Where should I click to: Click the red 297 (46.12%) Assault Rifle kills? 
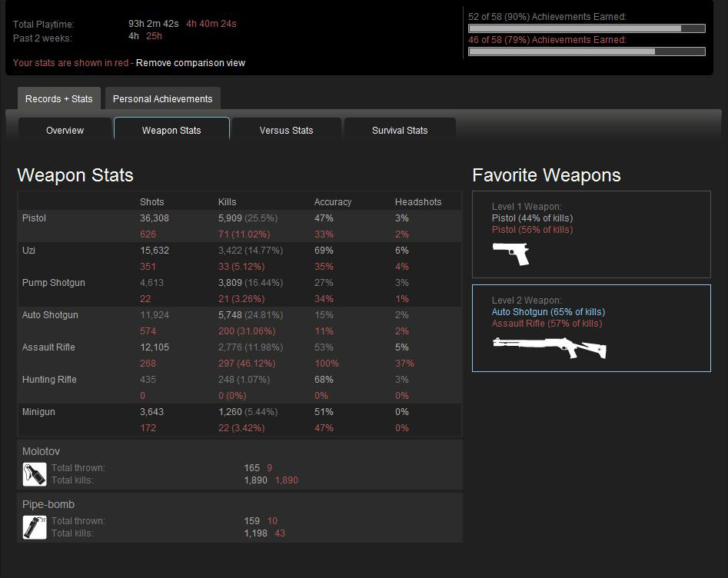(247, 363)
